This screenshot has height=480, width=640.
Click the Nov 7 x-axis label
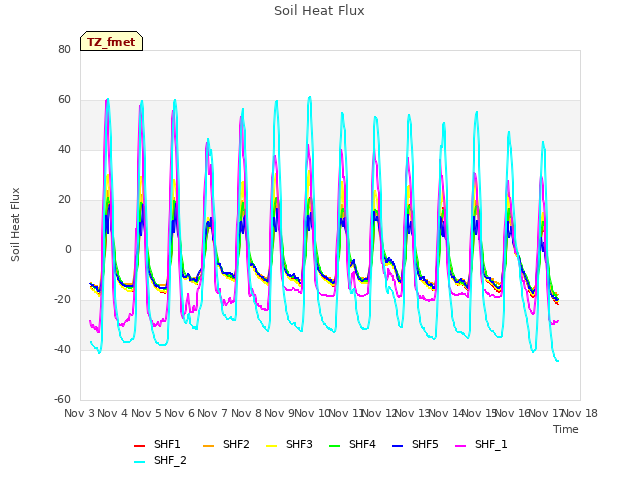[213, 413]
